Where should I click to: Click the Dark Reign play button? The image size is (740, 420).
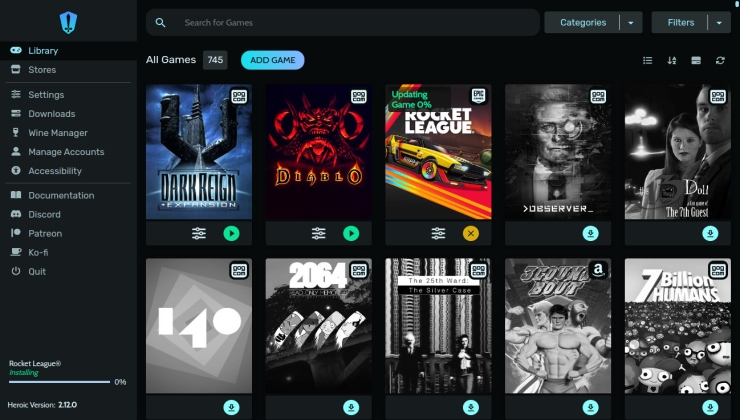point(231,233)
